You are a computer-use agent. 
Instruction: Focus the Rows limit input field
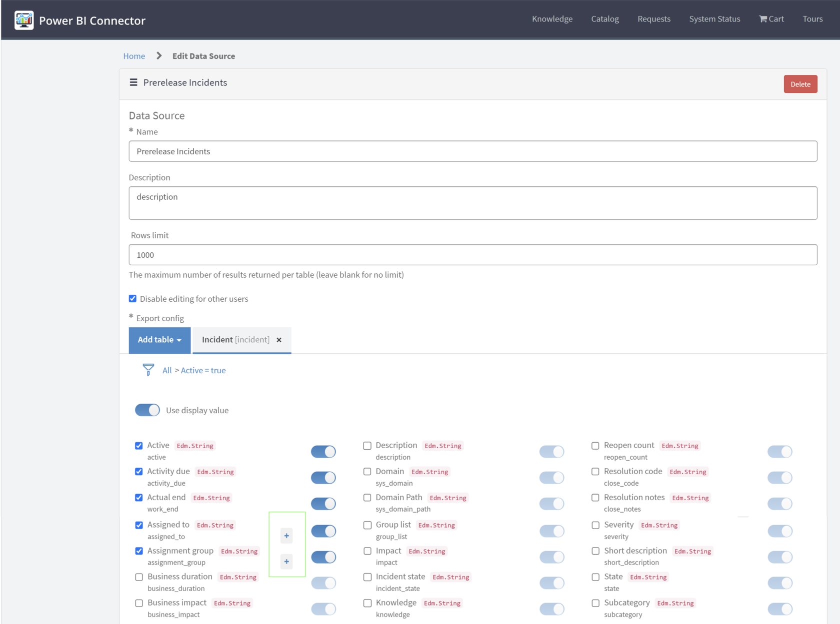point(473,255)
